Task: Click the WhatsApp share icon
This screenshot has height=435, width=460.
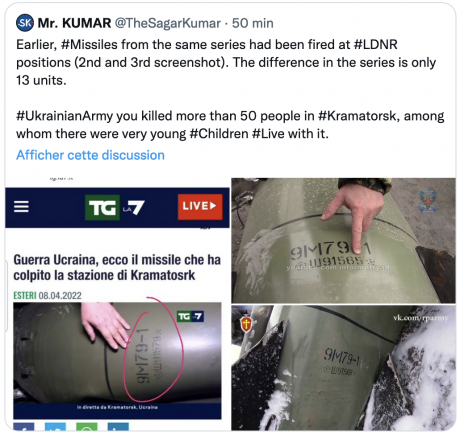Action: click(87, 426)
